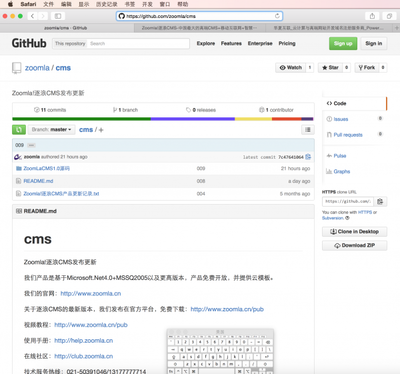Open Safari share button
This screenshot has width=400, height=374.
(372, 16)
